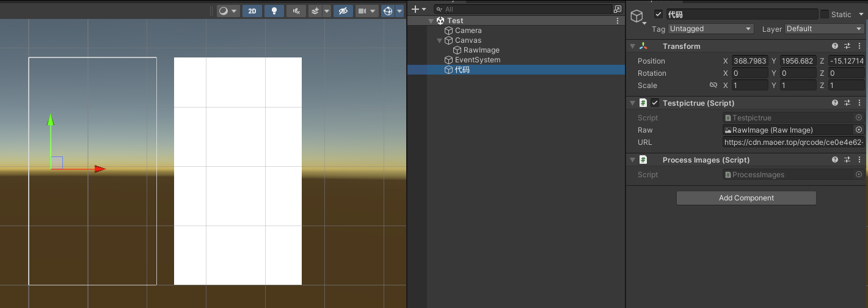Toggle scene effects layers button
The image size is (868, 308).
[x=315, y=10]
